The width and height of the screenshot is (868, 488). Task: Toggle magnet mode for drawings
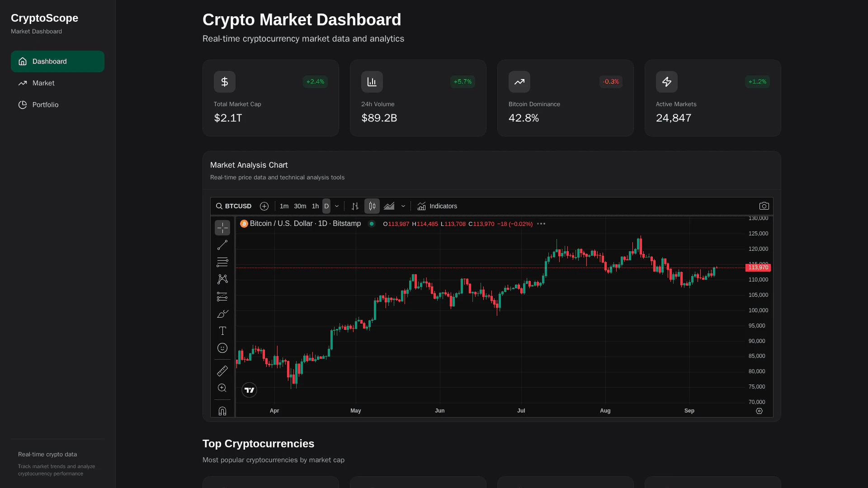[x=222, y=411]
